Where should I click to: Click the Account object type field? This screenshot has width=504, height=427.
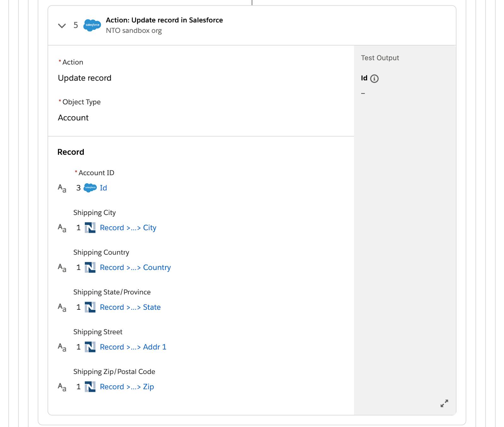[73, 118]
